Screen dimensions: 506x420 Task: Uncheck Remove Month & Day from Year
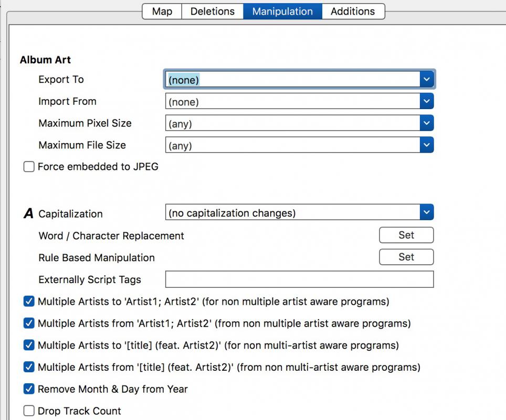coord(29,389)
